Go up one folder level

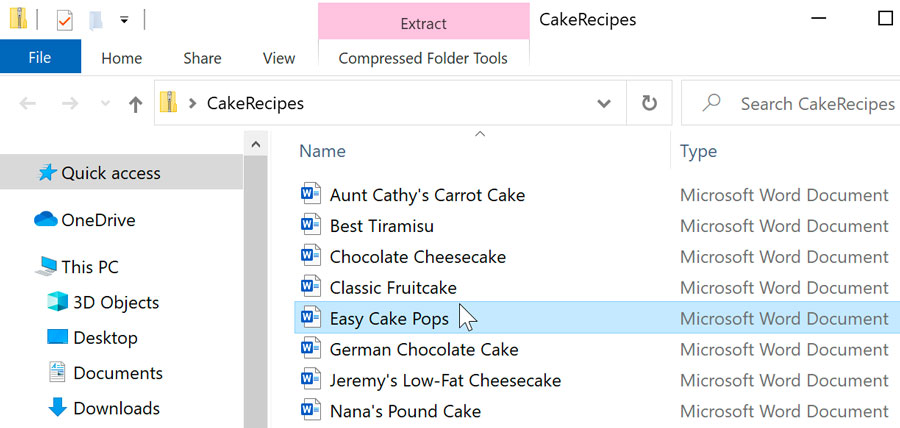135,104
